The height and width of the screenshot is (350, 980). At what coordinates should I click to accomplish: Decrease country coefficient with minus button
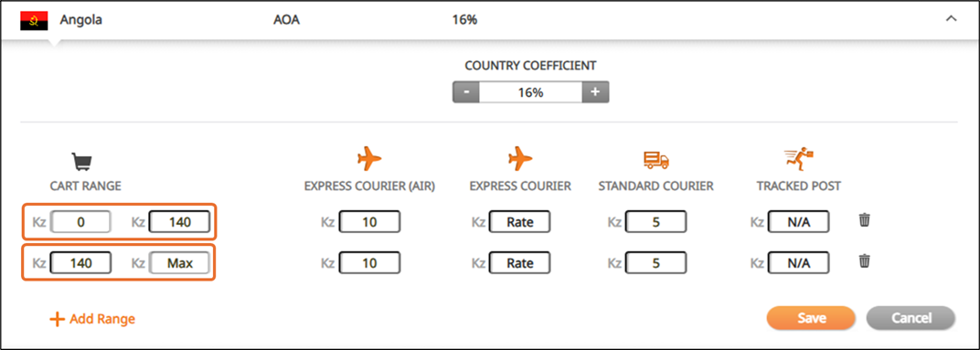coord(466,92)
